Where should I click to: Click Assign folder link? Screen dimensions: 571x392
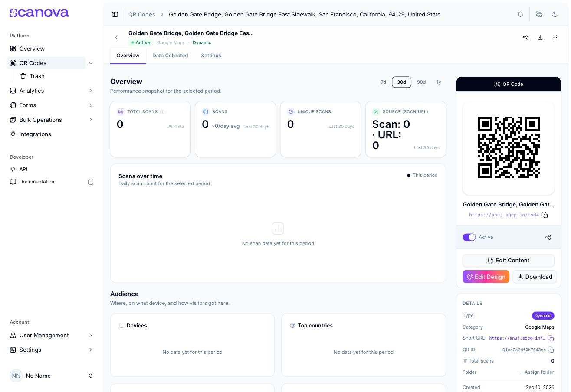pyautogui.click(x=536, y=372)
